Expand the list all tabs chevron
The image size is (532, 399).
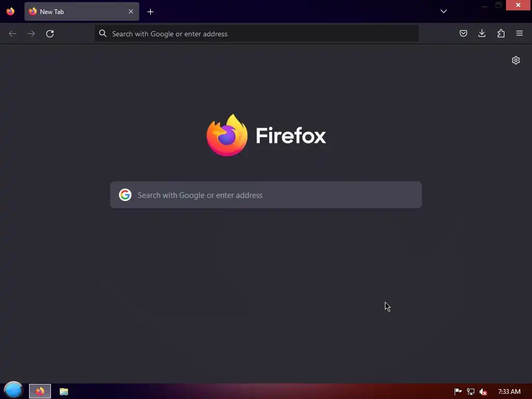[x=444, y=11]
